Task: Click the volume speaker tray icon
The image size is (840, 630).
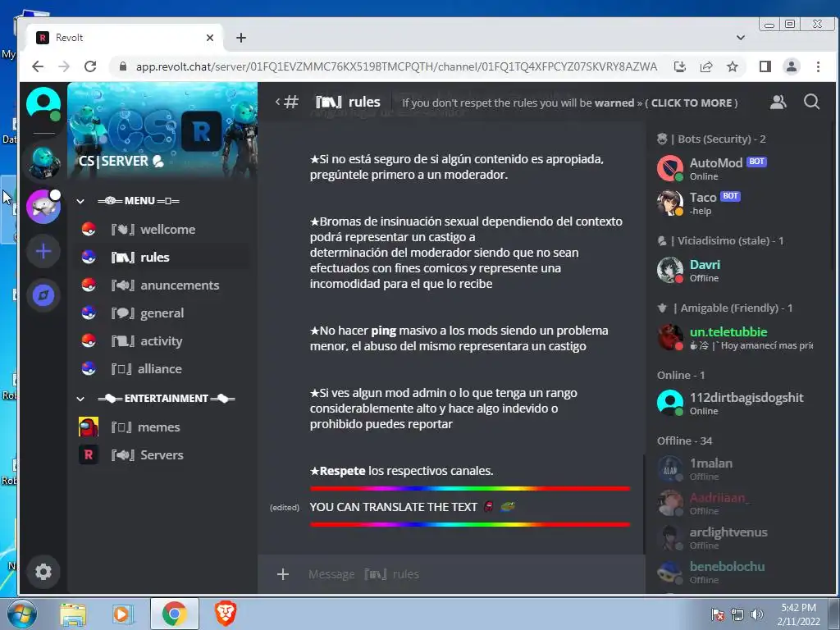Action: (757, 614)
